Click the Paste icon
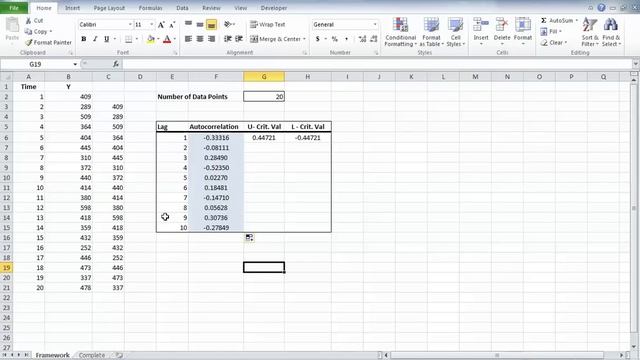This screenshot has width=640, height=360. (12, 25)
